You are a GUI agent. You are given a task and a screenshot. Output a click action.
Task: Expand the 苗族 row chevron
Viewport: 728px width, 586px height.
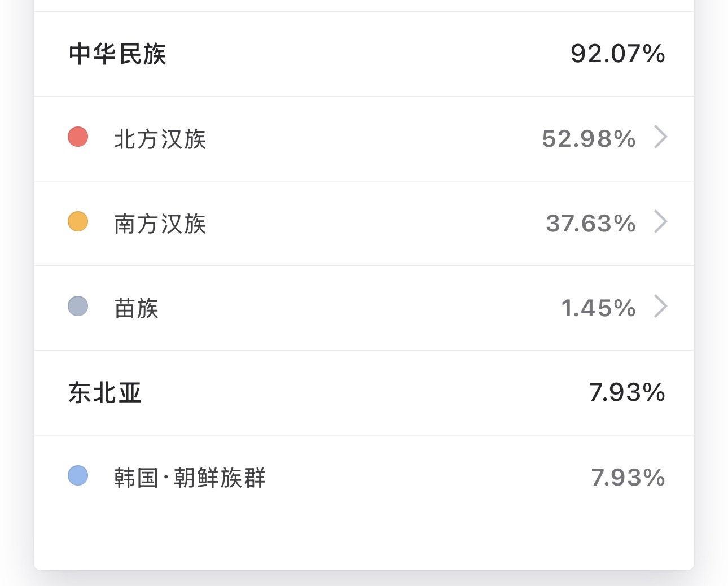(x=660, y=307)
